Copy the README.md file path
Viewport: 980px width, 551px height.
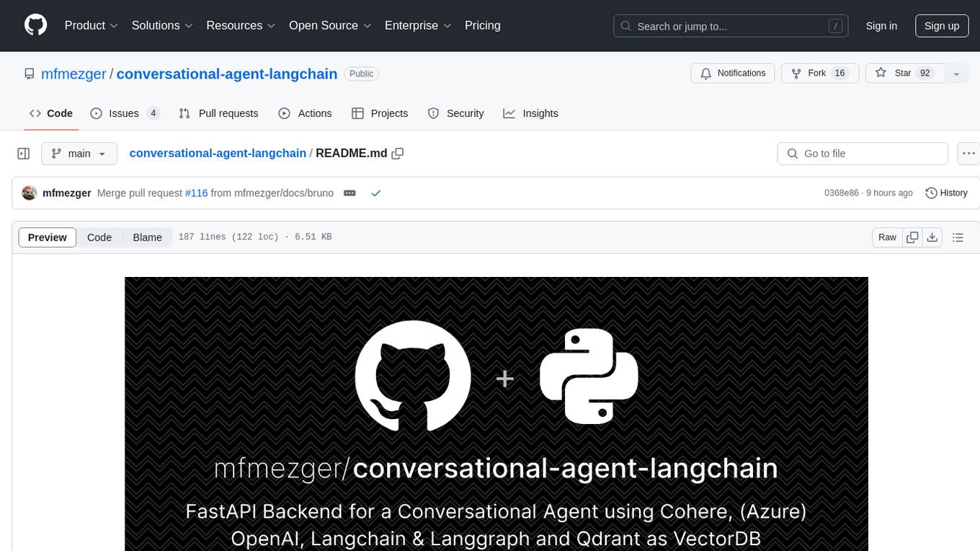[x=398, y=154]
